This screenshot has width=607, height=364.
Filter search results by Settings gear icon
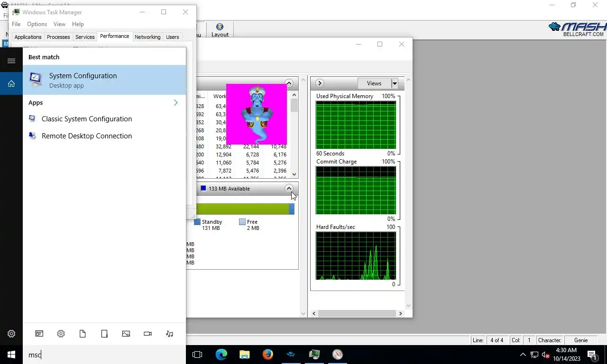pos(61,334)
